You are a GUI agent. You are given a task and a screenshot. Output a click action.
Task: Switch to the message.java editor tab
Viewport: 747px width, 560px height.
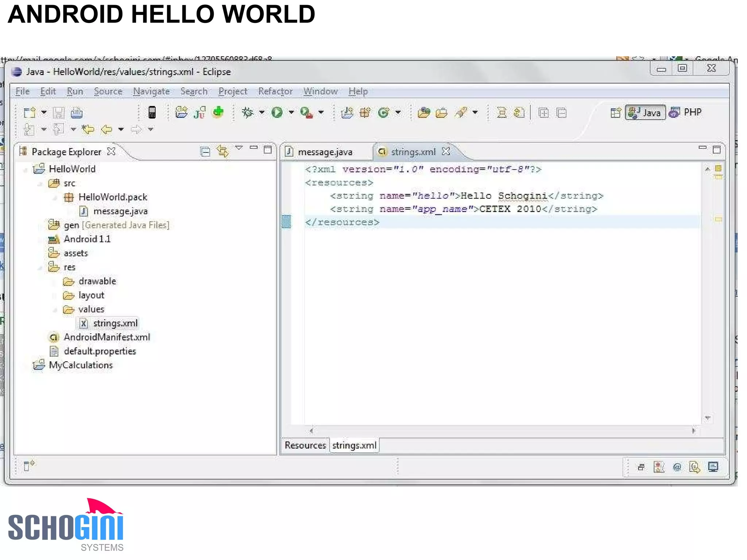[x=325, y=152]
